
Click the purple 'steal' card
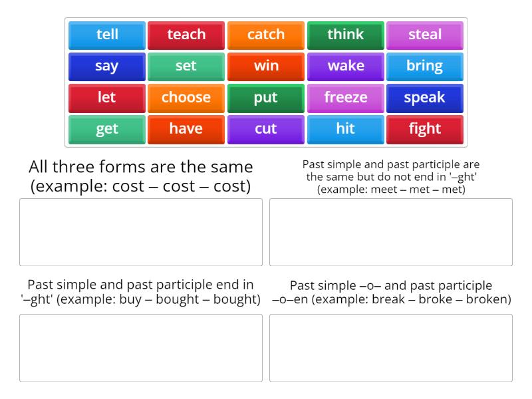pos(426,35)
